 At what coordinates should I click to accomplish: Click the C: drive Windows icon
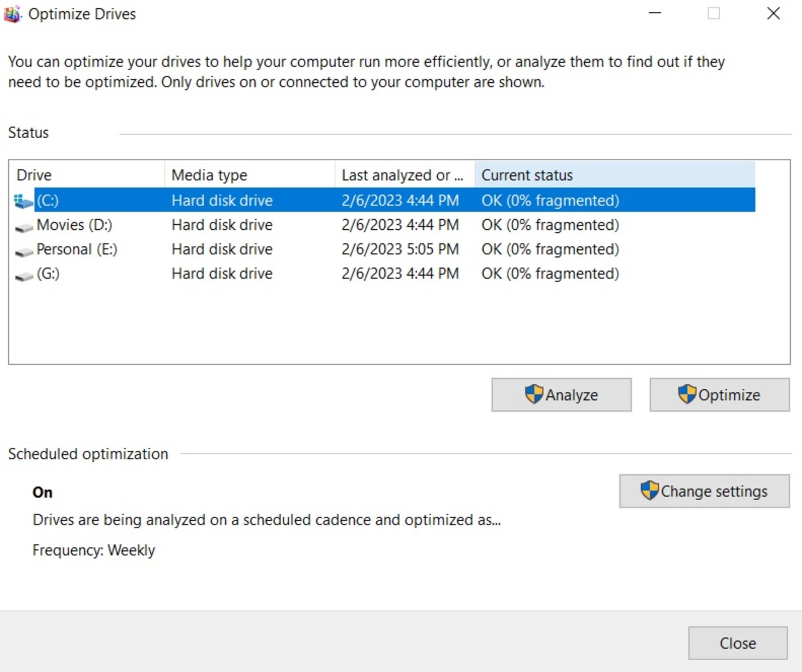click(x=23, y=201)
